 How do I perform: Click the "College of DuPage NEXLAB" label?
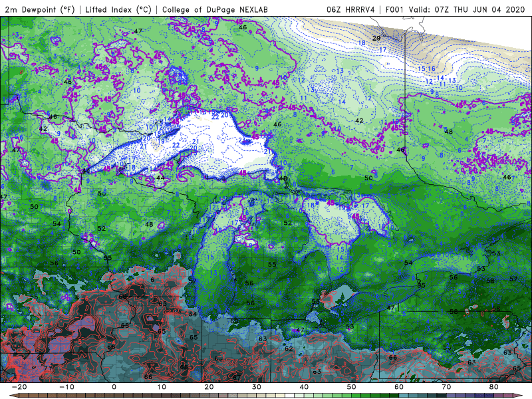215,9
